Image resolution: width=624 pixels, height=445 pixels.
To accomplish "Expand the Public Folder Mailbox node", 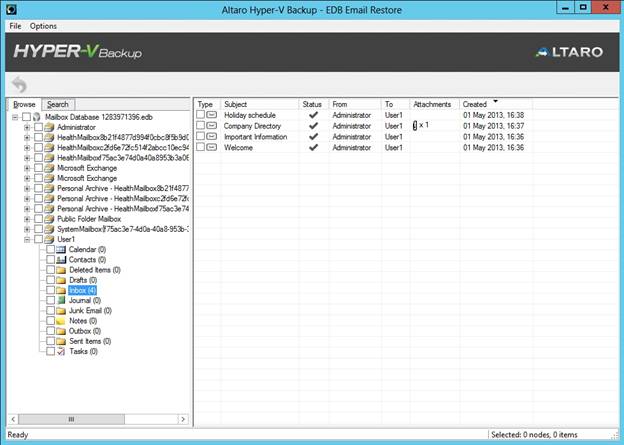I will (x=27, y=219).
